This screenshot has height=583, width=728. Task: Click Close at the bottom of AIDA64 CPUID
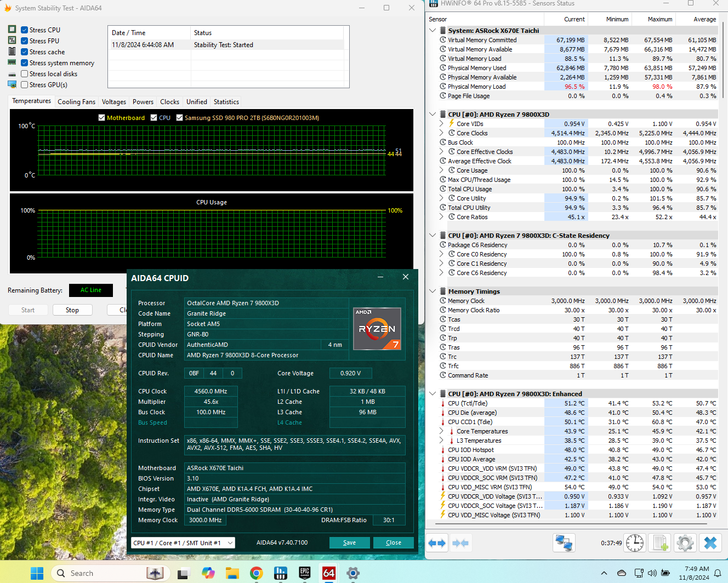[394, 542]
